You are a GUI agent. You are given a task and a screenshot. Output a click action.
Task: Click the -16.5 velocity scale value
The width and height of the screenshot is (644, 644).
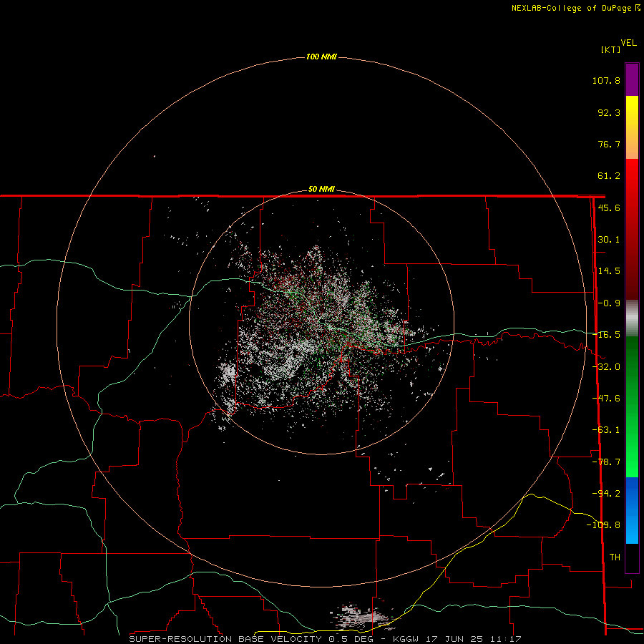pos(607,335)
